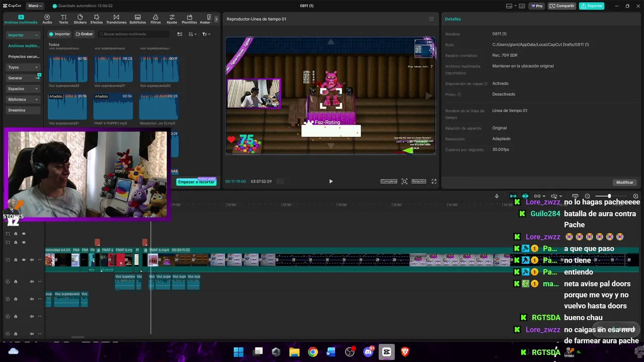Open Brave browser from the taskbar

click(x=405, y=352)
